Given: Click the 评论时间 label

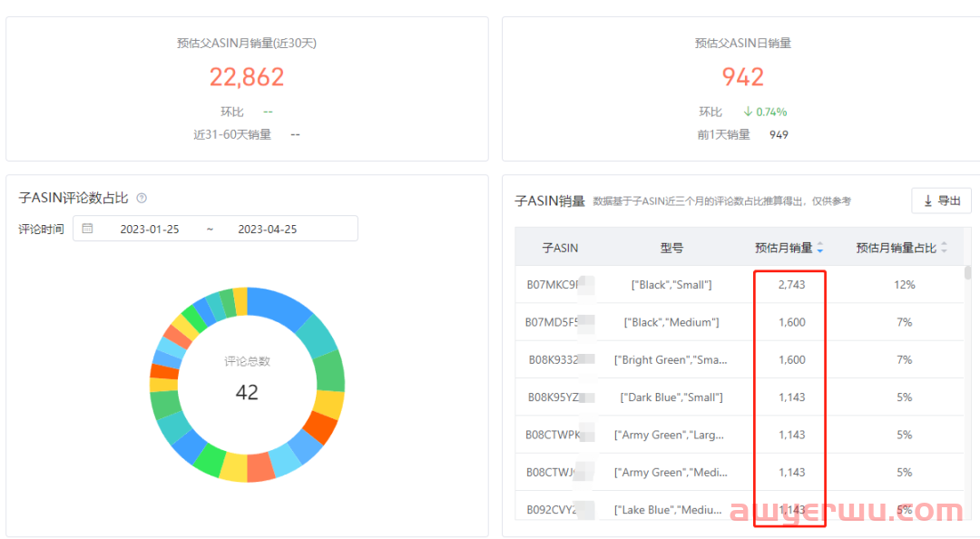Looking at the screenshot, I should coord(41,229).
